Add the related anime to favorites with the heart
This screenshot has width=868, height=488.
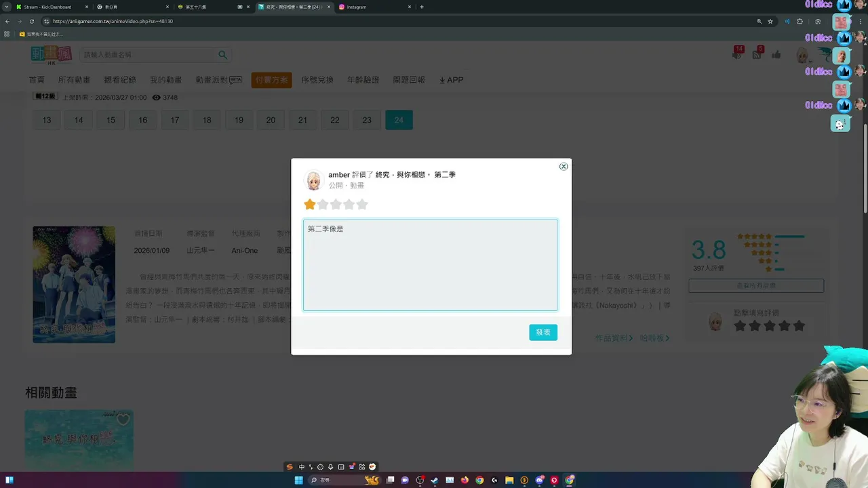[x=123, y=420]
